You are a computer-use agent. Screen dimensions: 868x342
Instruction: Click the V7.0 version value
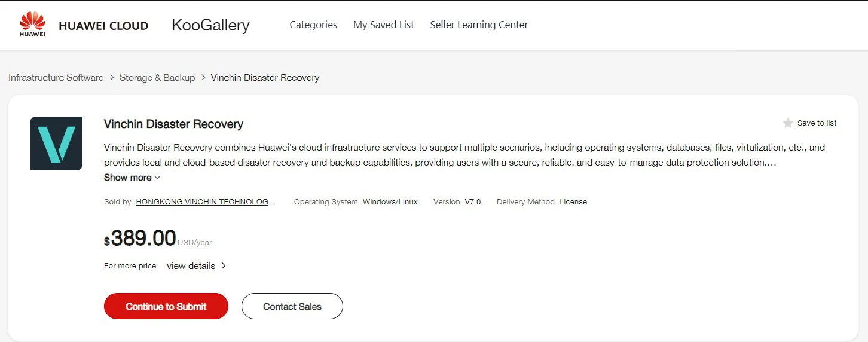473,202
